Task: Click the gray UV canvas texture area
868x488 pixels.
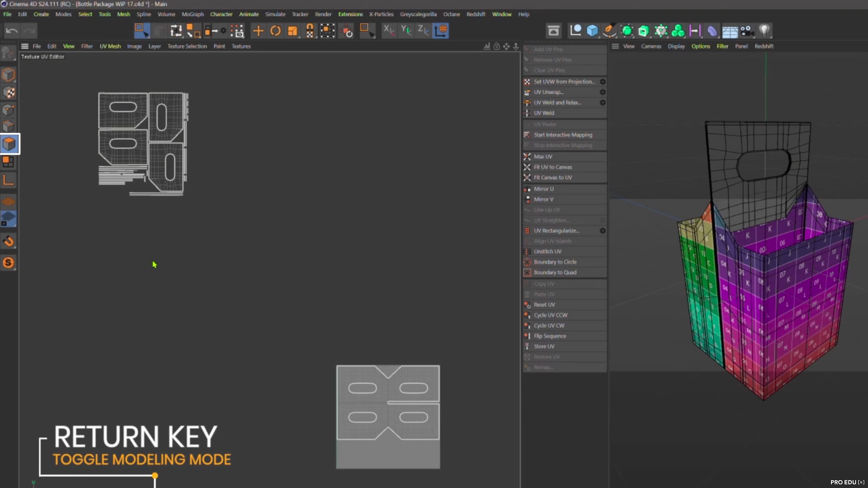Action: click(388, 453)
